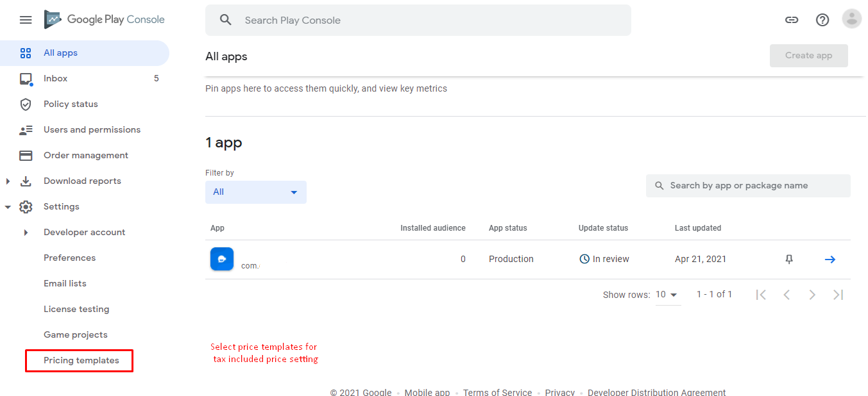Go to first page icon
The height and width of the screenshot is (396, 868).
click(x=761, y=295)
